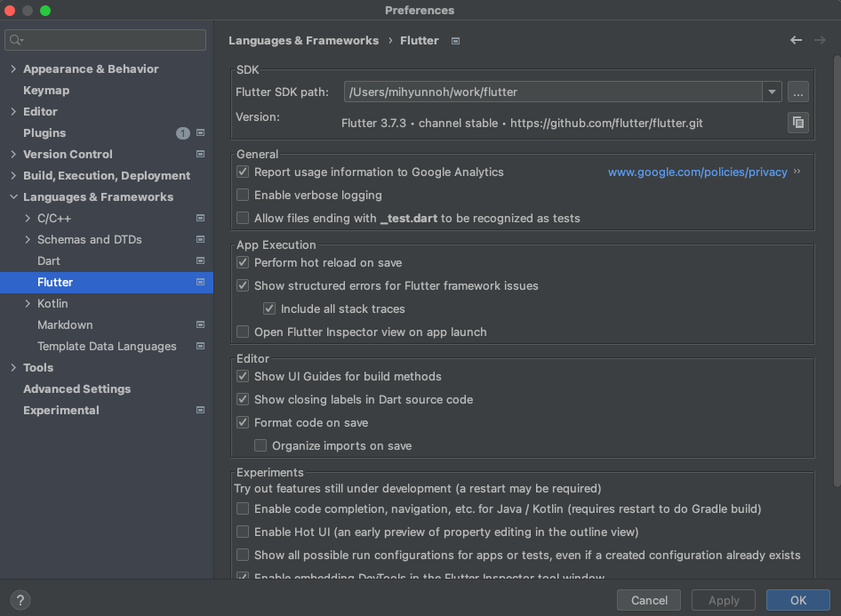This screenshot has height=616, width=841.
Task: Go forward using the right arrow icon
Action: coord(820,40)
